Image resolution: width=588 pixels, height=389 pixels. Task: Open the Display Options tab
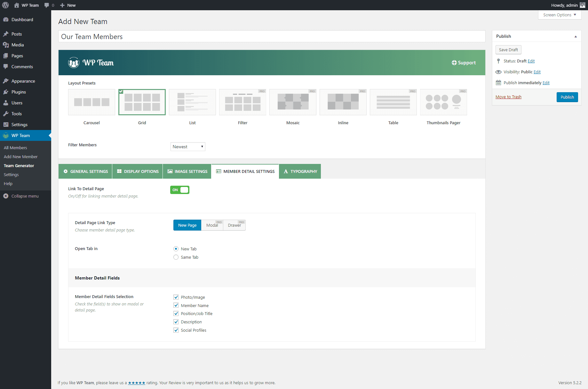(x=138, y=171)
